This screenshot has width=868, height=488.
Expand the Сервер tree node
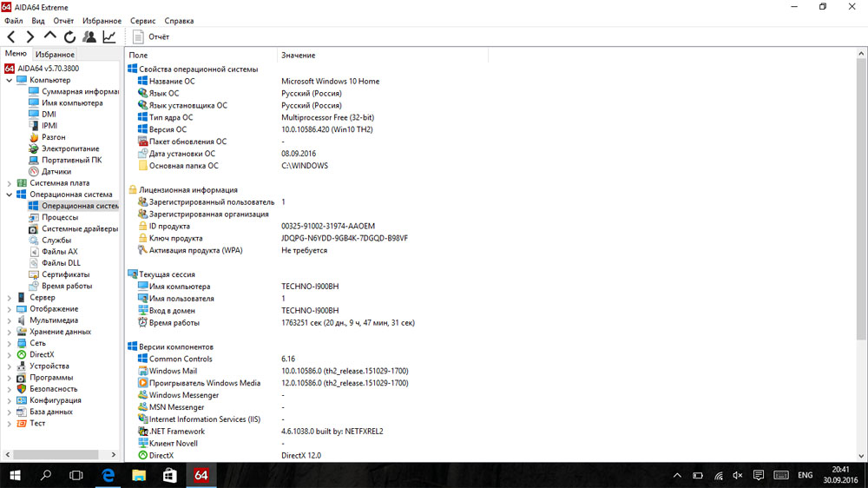(x=9, y=298)
